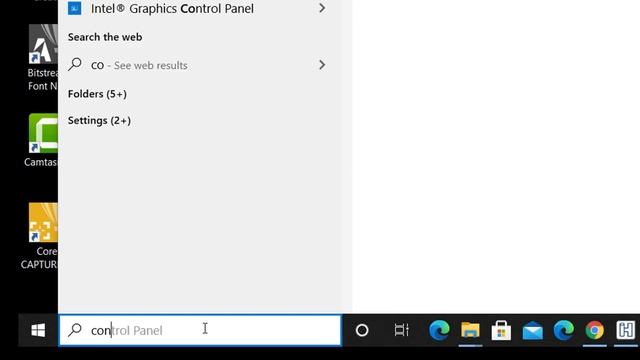Open Intel Graphics Control Panel icon

tap(74, 8)
